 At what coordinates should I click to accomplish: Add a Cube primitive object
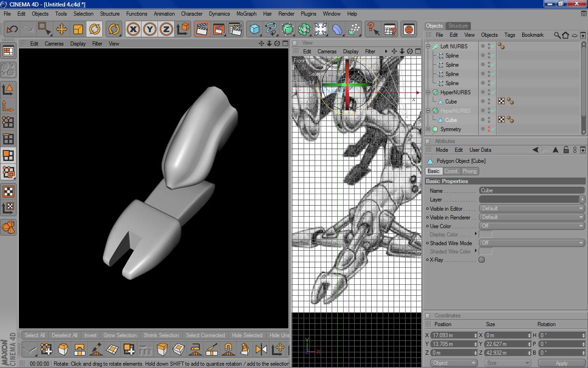[254, 29]
